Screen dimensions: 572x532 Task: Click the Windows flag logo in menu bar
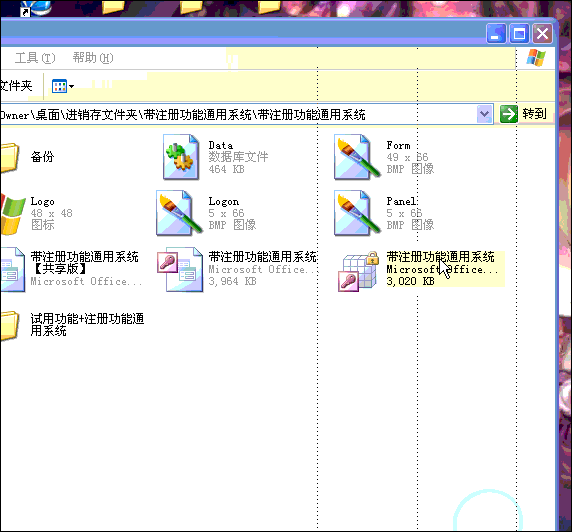pos(536,58)
